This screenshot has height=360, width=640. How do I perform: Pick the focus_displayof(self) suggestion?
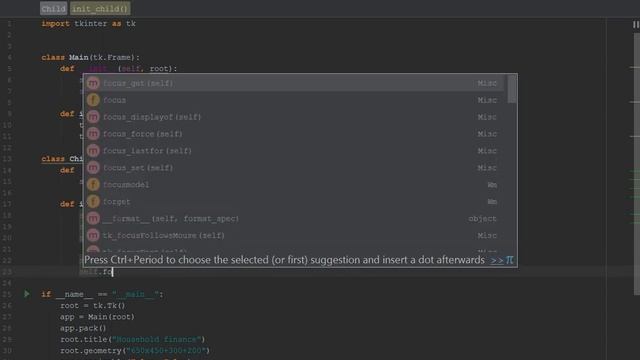[294, 117]
